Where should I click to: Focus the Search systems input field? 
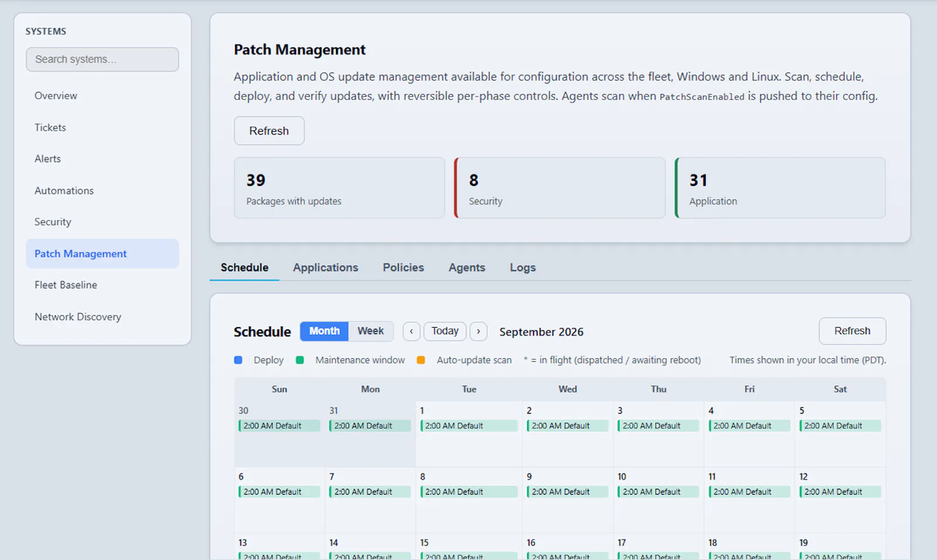102,60
